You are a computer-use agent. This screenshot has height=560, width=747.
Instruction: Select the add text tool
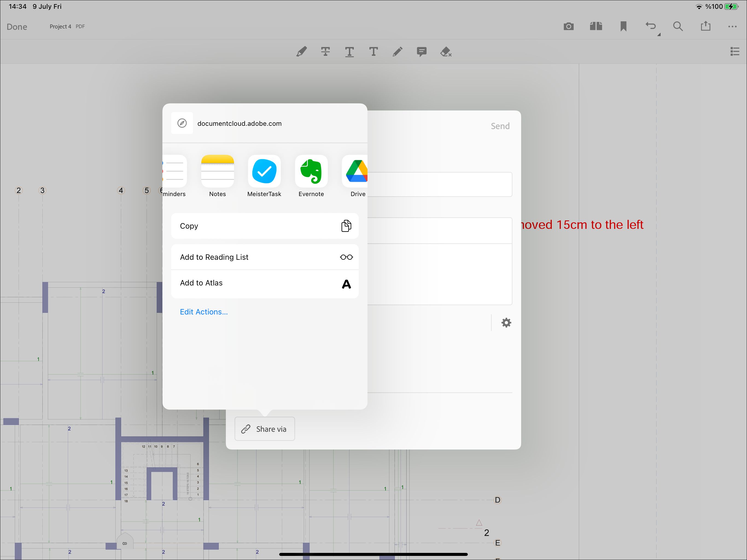pyautogui.click(x=373, y=52)
